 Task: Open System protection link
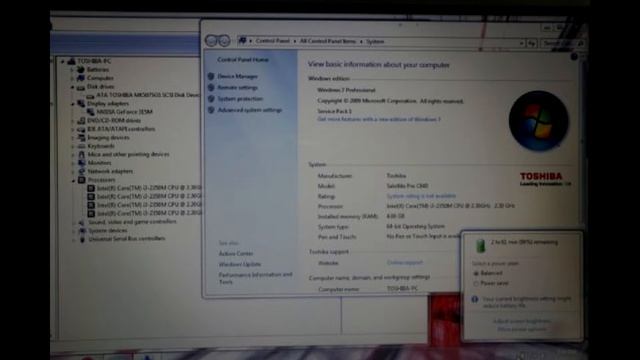point(240,99)
